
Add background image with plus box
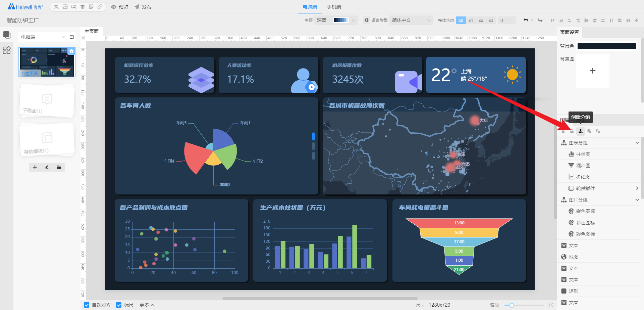tap(593, 71)
